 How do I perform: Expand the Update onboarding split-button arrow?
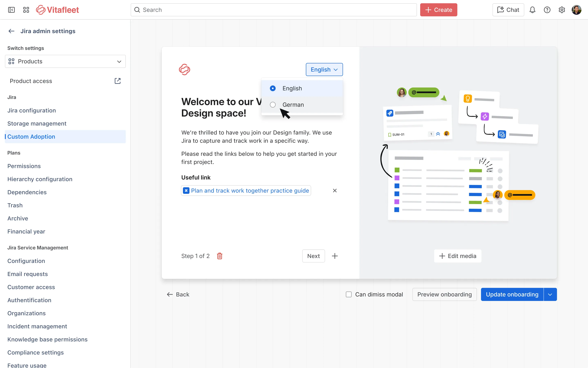550,294
